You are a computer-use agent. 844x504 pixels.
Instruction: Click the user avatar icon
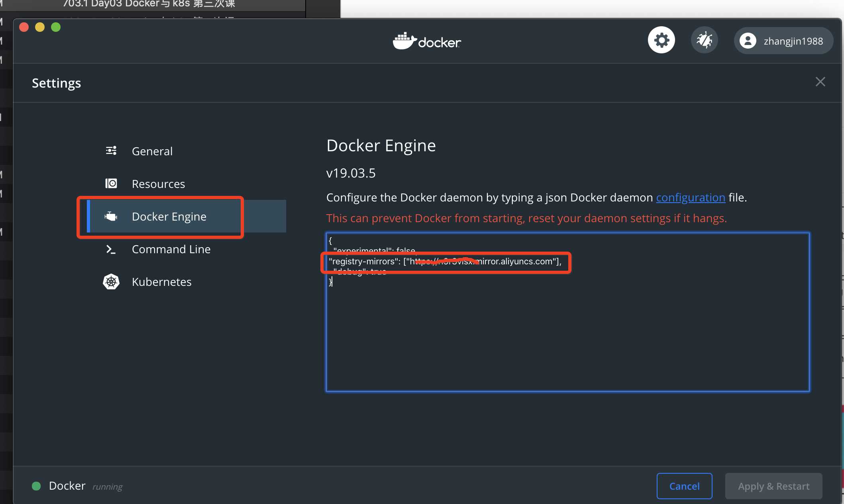point(748,41)
